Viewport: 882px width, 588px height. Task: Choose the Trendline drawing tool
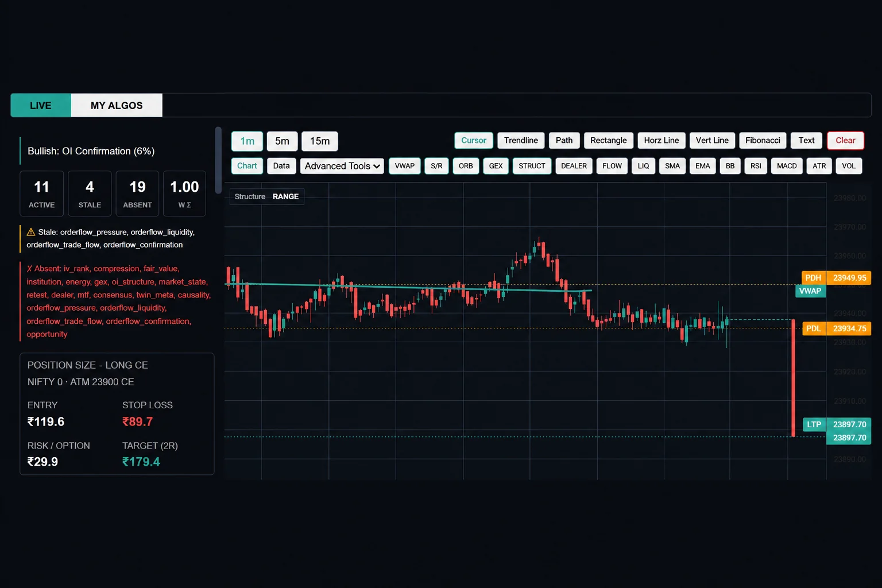coord(521,141)
